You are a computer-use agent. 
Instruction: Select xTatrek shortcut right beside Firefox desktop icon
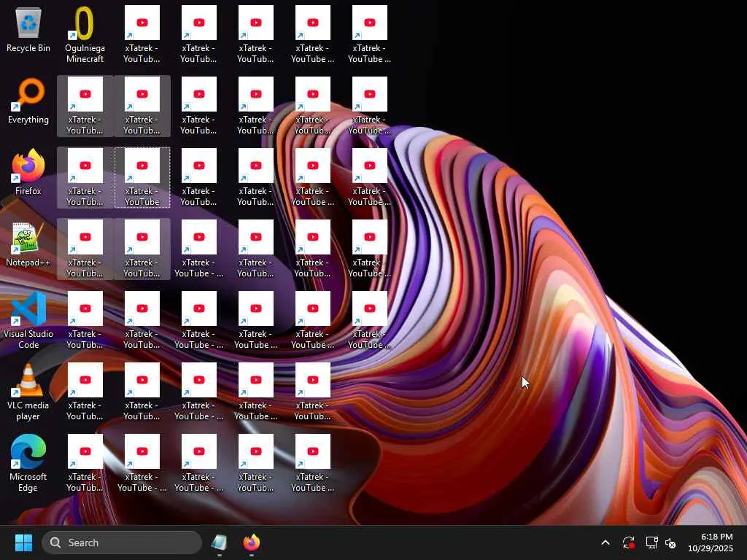[x=85, y=177]
